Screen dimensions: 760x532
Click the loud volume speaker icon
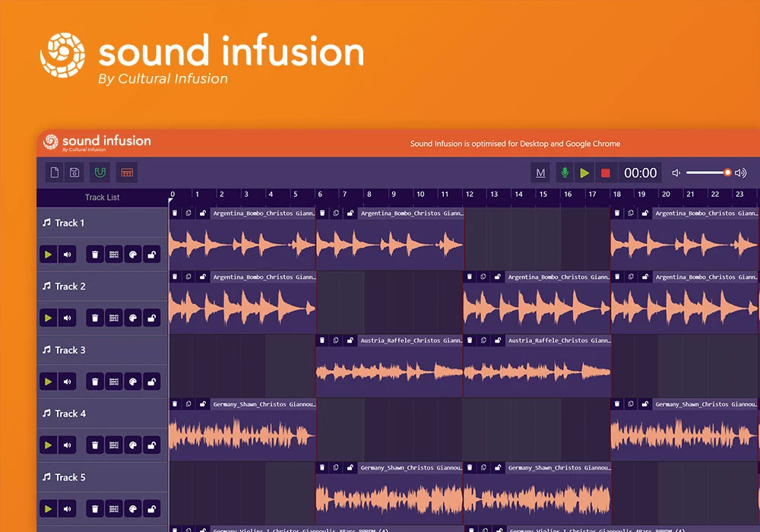pyautogui.click(x=740, y=173)
